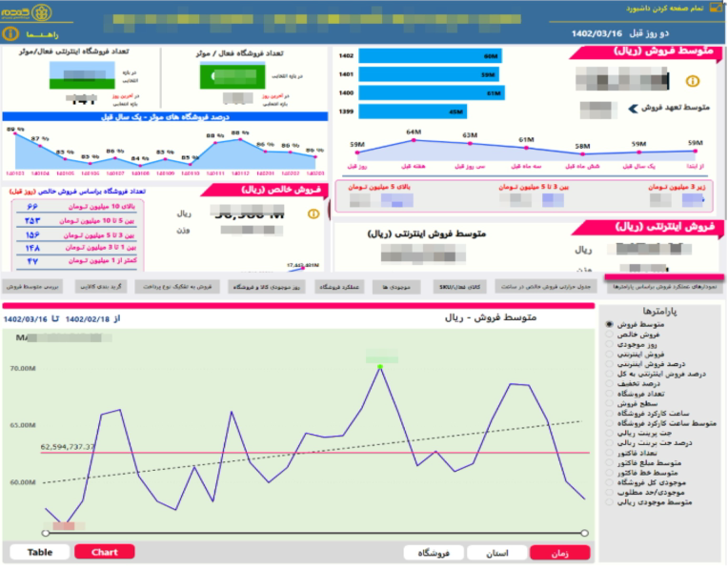Image resolution: width=728 pixels, height=570 pixels.
Task: Switch to Chart view
Action: (x=105, y=552)
